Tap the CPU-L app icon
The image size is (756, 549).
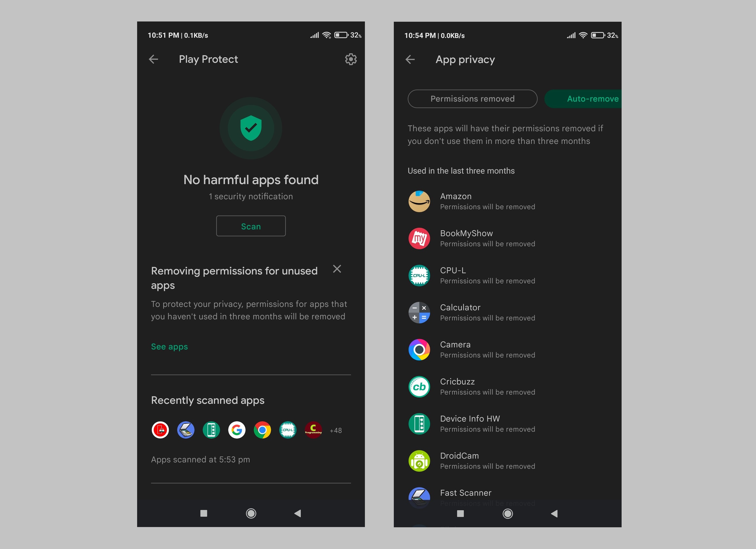click(419, 274)
